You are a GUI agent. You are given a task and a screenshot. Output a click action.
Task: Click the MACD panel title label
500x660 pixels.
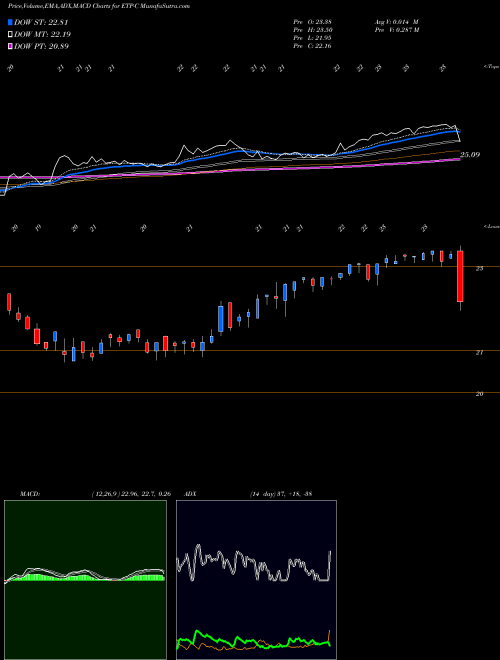click(x=30, y=494)
